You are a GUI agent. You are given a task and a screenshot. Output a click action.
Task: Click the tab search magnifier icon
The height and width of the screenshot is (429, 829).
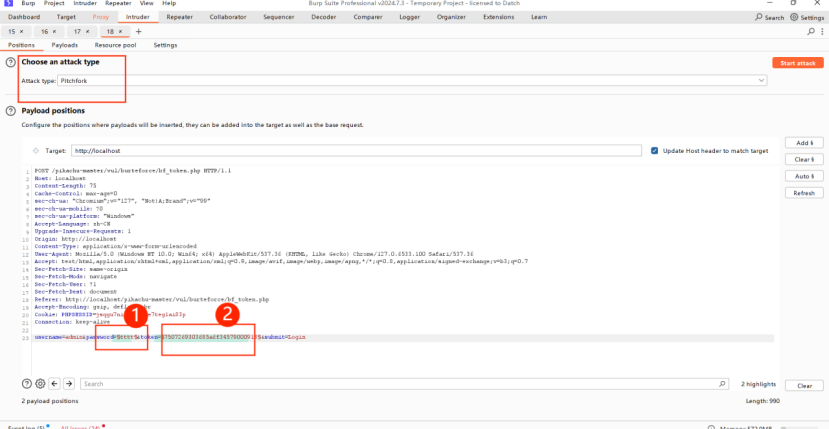click(811, 32)
